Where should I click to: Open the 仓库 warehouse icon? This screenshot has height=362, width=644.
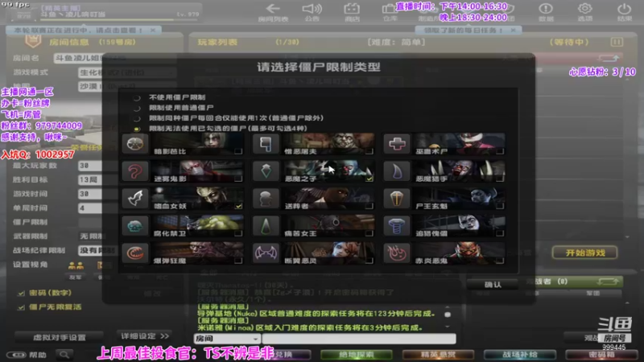coord(389,9)
